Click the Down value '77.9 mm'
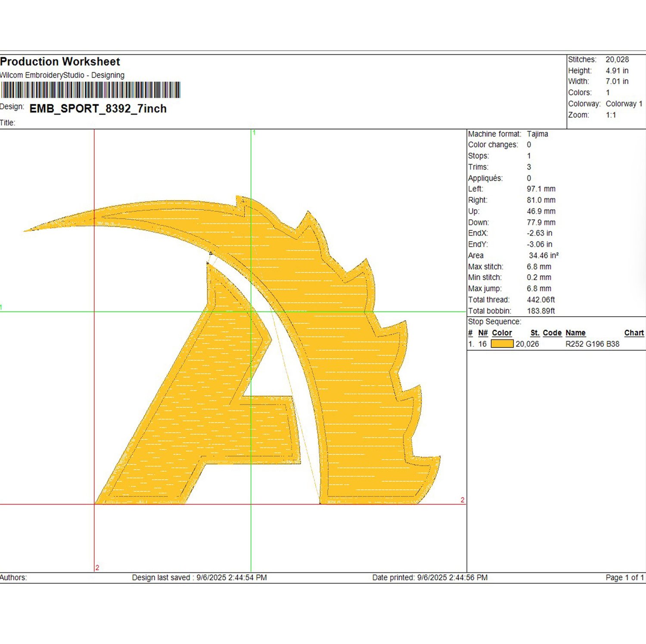 point(541,223)
